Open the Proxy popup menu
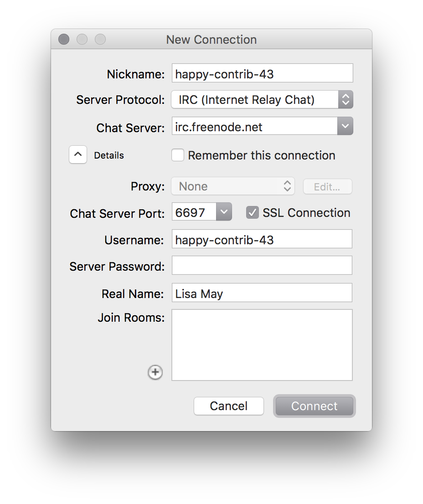The image size is (423, 504). coord(233,186)
